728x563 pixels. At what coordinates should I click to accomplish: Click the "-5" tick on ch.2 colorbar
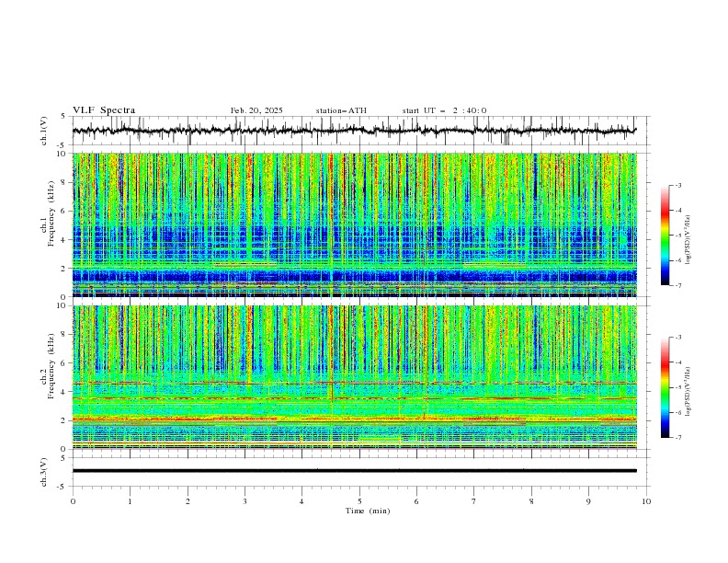[678, 387]
